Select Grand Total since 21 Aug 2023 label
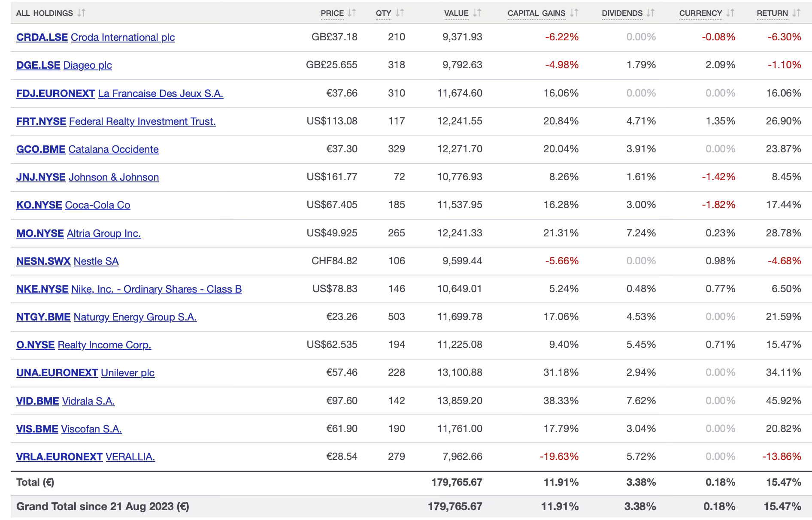Image resolution: width=812 pixels, height=520 pixels. [103, 507]
